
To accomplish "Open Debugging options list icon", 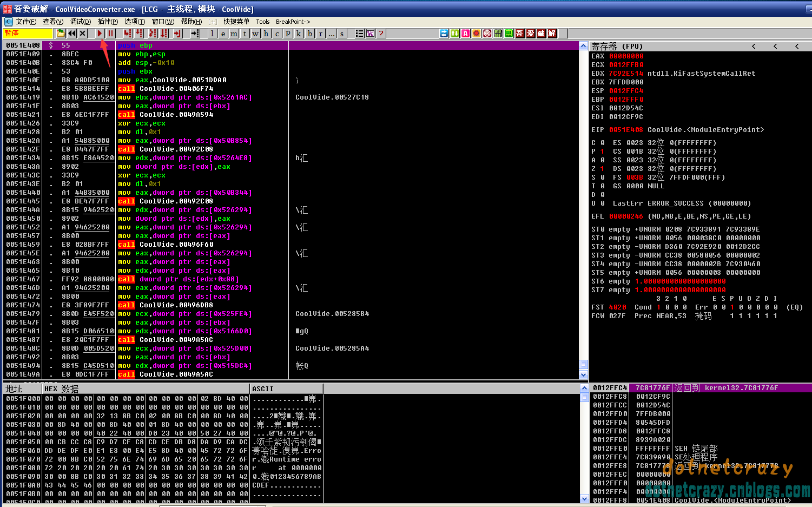I will [x=359, y=34].
